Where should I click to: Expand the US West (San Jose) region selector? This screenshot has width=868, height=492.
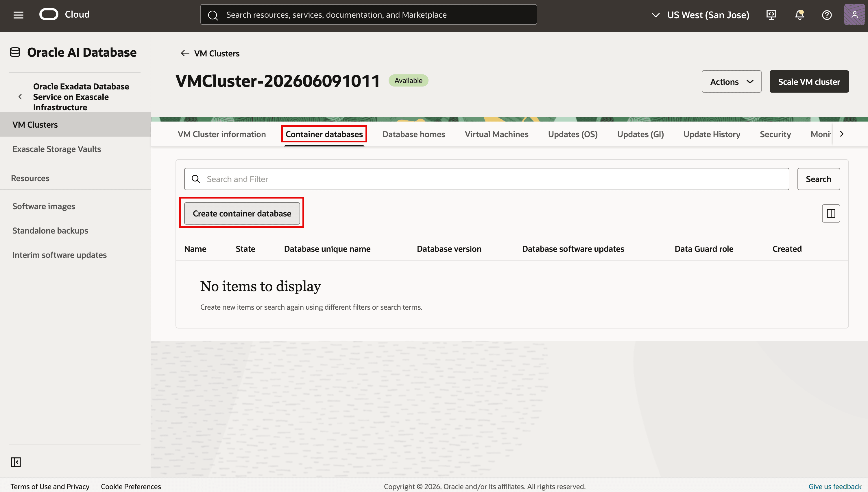(700, 15)
